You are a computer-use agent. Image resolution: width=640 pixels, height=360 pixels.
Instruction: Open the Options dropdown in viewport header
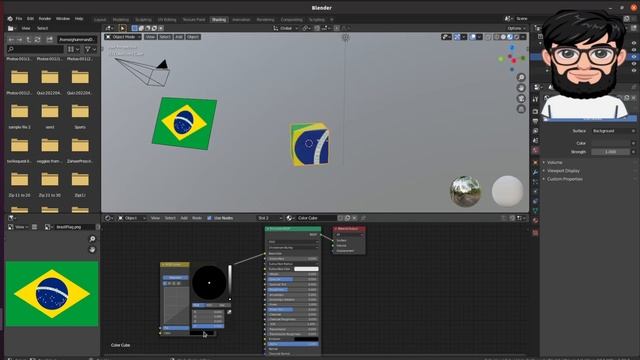[516, 28]
